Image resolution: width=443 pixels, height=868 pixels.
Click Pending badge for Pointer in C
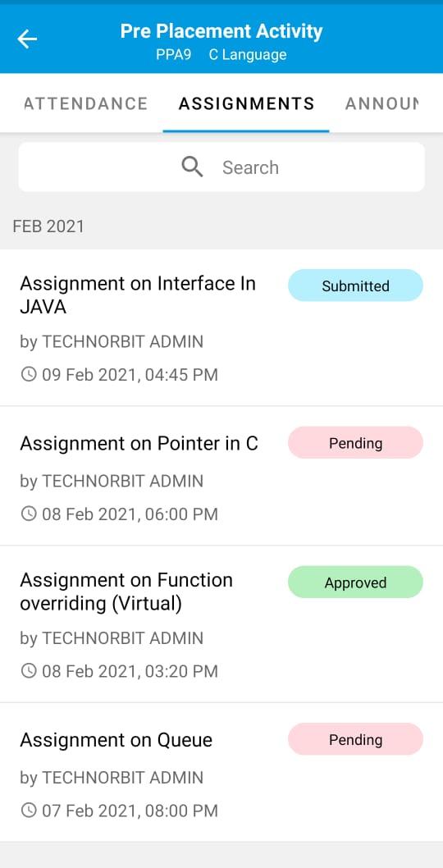pyautogui.click(x=355, y=443)
